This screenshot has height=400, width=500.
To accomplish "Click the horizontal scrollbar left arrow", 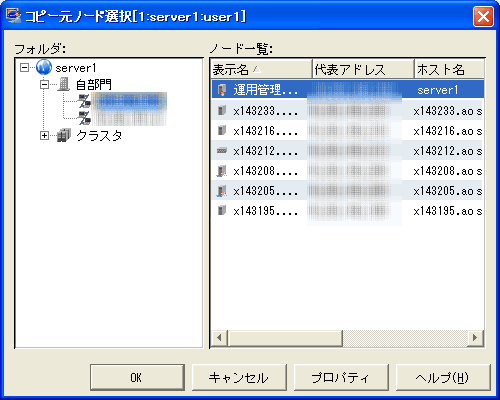I will (219, 338).
